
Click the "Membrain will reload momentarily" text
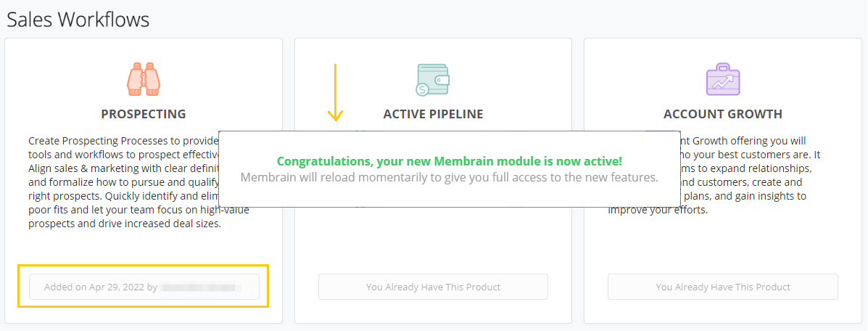tap(449, 178)
